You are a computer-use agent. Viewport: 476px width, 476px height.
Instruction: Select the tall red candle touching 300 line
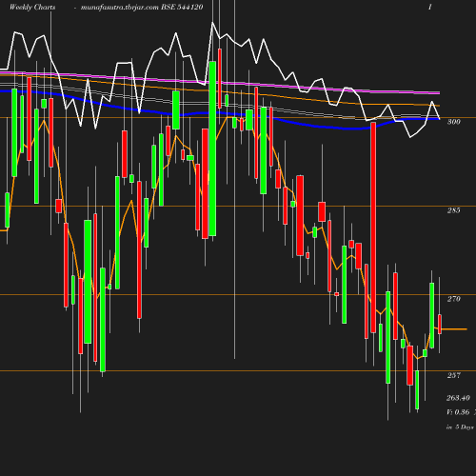(373, 228)
